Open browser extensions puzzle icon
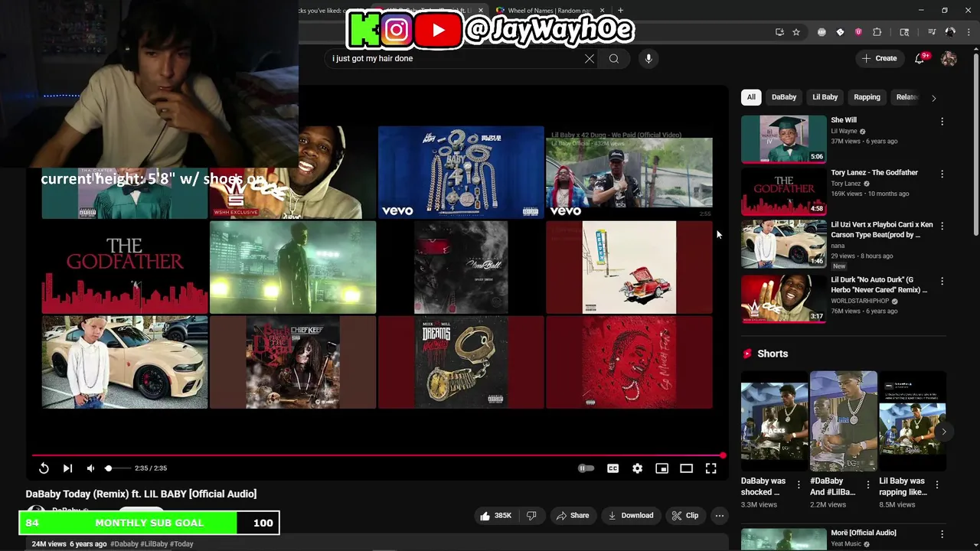Image resolution: width=980 pixels, height=551 pixels. tap(877, 32)
